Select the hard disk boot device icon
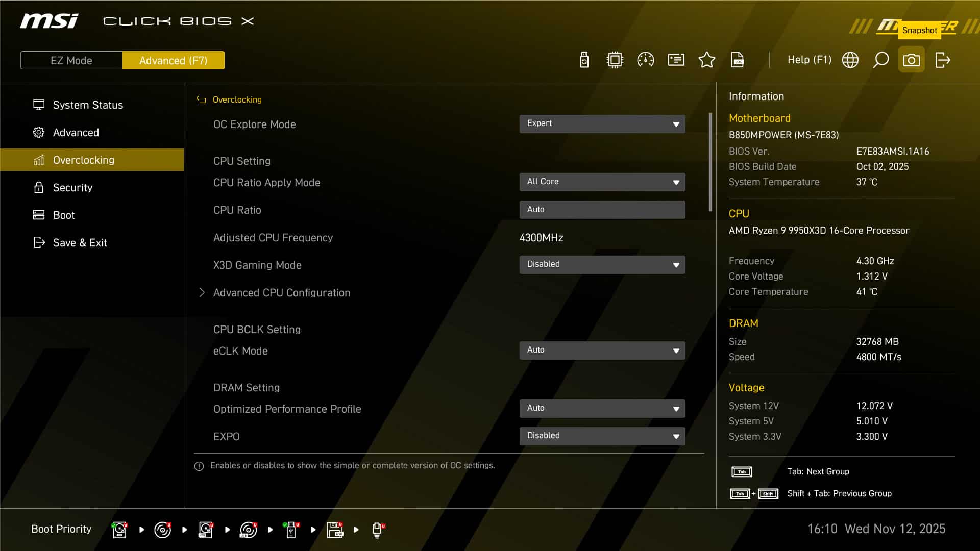980x551 pixels. [119, 530]
